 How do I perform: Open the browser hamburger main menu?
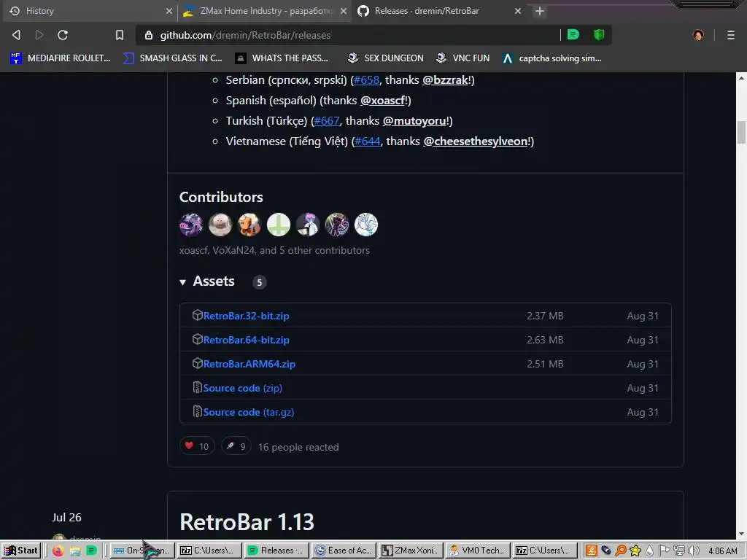pyautogui.click(x=731, y=35)
